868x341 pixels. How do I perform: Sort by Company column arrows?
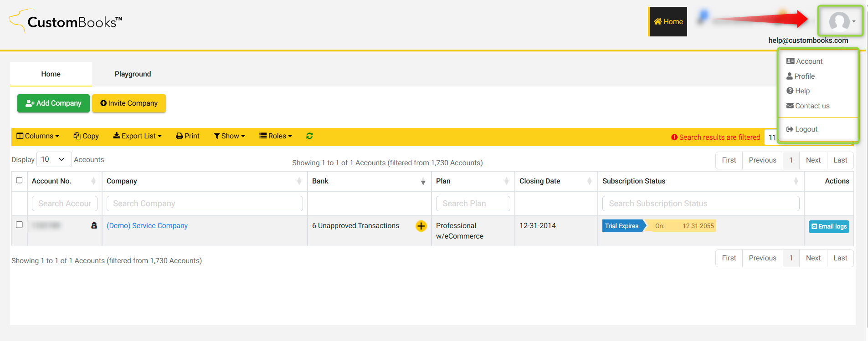pyautogui.click(x=299, y=181)
